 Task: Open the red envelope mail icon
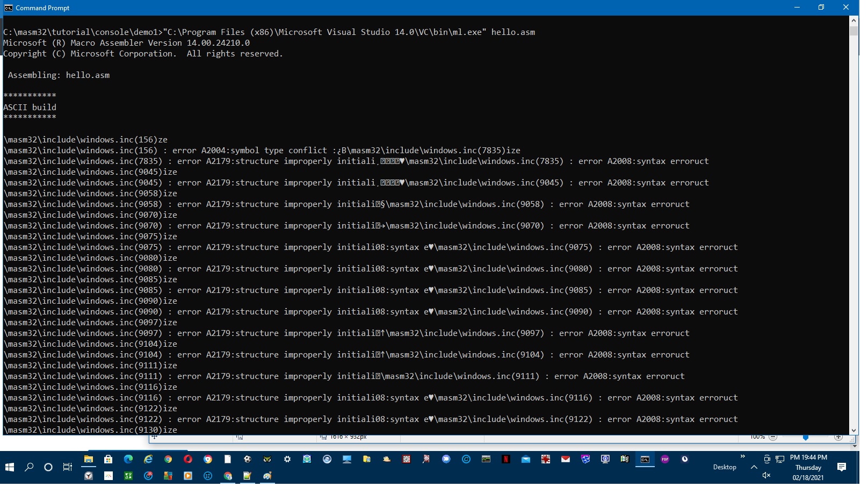[x=566, y=459]
